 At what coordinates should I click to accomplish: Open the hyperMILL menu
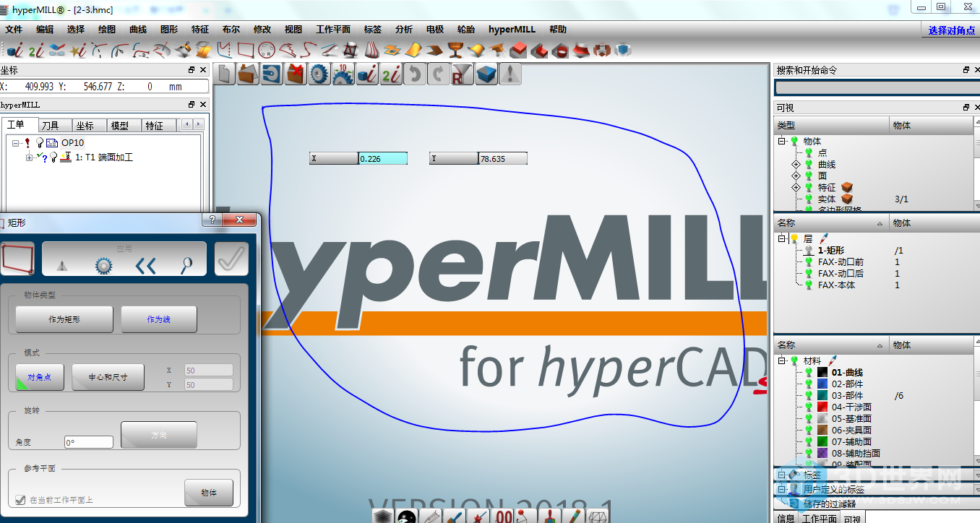pos(512,30)
